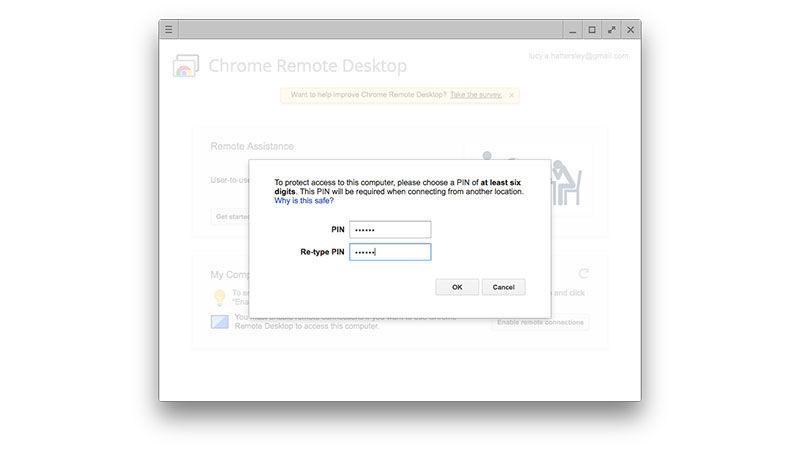Cancel the PIN setup dialog
800x450 pixels.
(x=503, y=287)
